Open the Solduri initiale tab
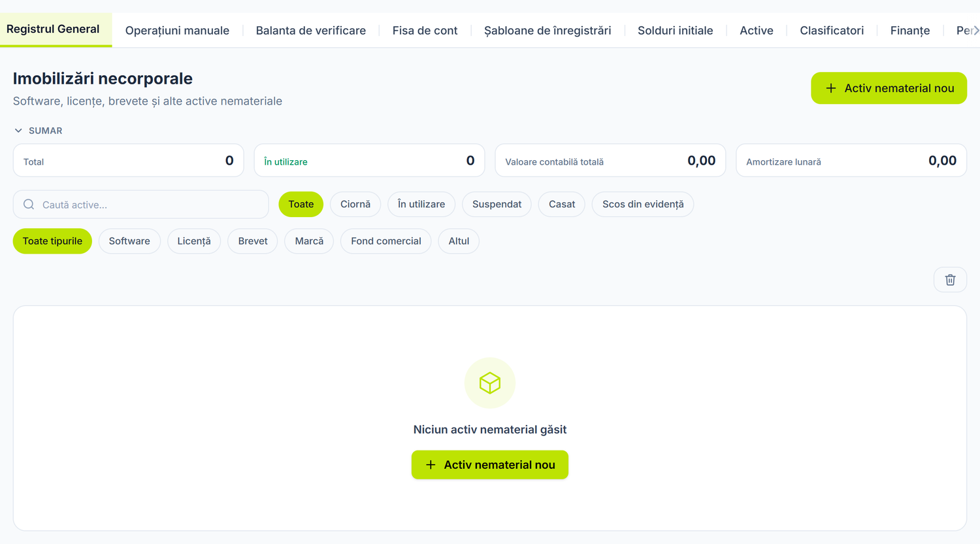This screenshot has height=544, width=980. click(x=676, y=31)
